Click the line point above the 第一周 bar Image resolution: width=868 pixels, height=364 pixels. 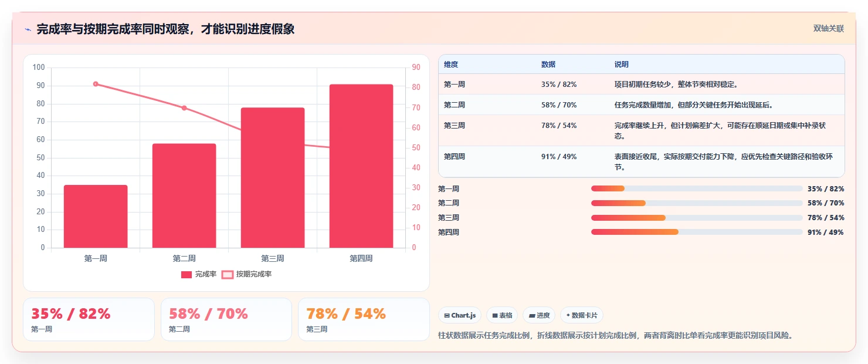96,84
